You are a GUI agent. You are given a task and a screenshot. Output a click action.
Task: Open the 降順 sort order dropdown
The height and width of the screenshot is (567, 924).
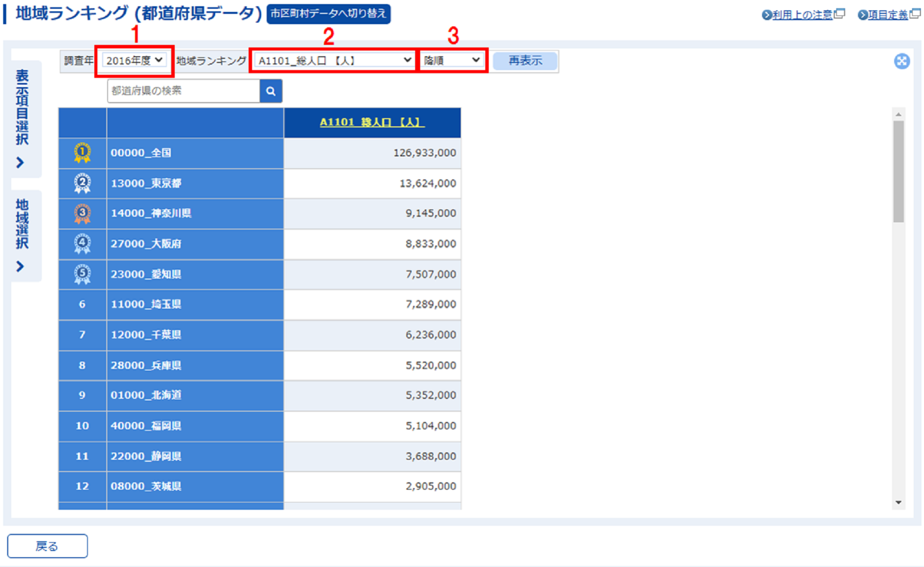(x=452, y=61)
